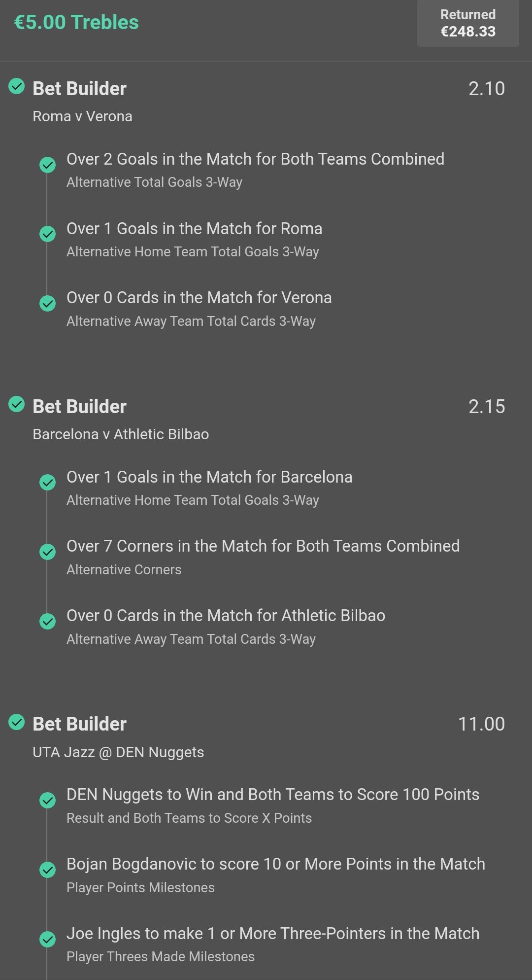Click tick icon for Over 0 Cards Verona
This screenshot has height=980, width=532.
[47, 303]
